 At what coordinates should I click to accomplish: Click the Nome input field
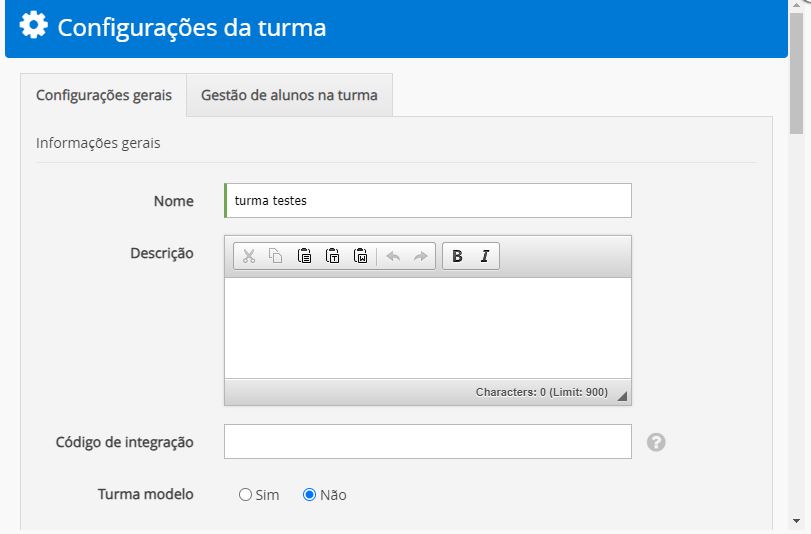point(428,201)
